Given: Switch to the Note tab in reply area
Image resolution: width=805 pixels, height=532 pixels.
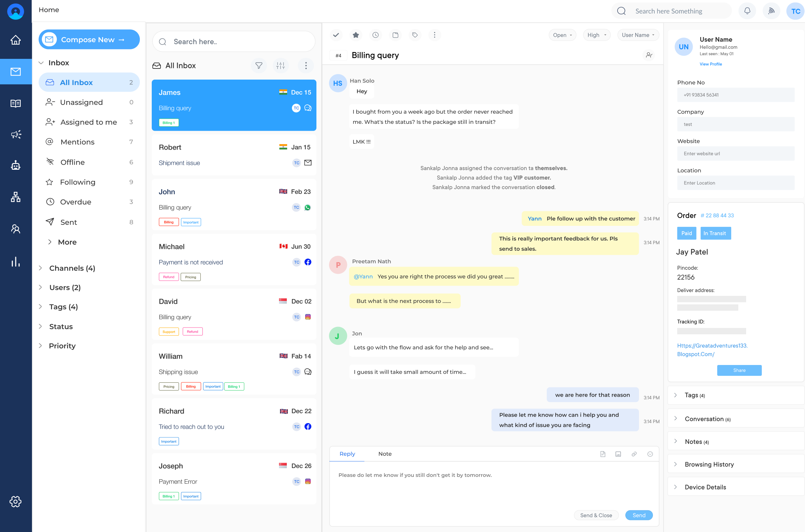Looking at the screenshot, I should 384,454.
